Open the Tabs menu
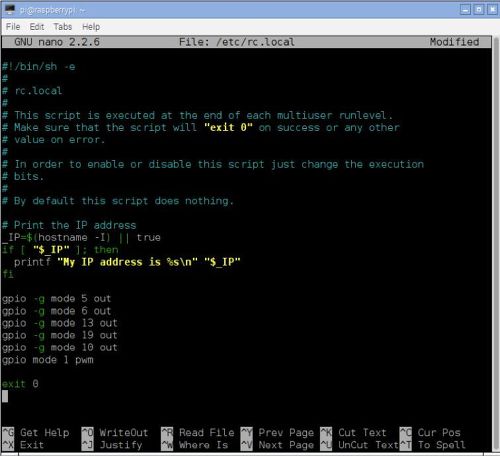Screen dimensions: 500x456 pyautogui.click(x=63, y=27)
